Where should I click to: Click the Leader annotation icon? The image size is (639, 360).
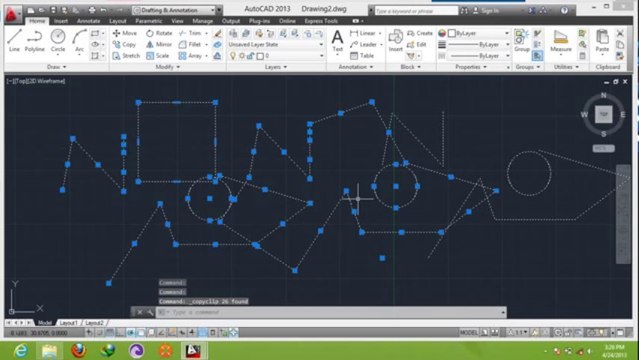(x=354, y=44)
